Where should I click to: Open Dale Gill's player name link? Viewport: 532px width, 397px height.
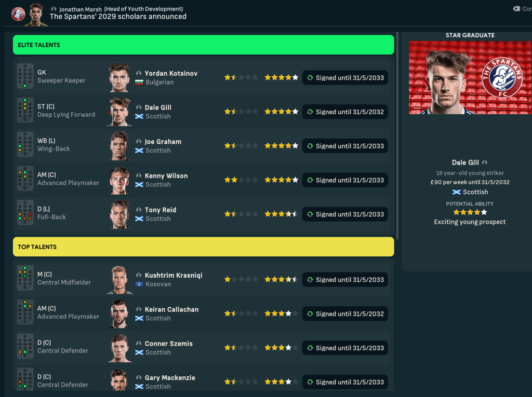(x=158, y=107)
